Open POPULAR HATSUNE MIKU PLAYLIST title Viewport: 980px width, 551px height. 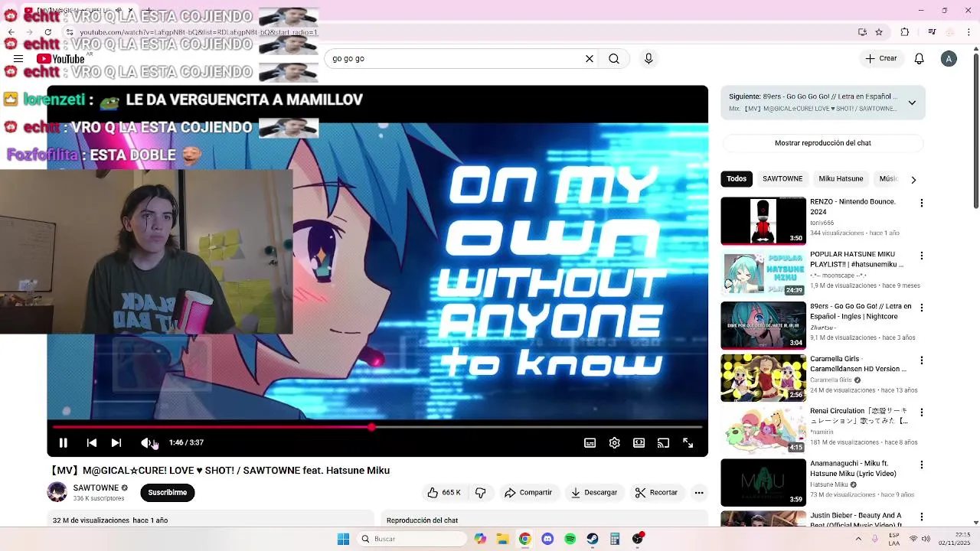[x=857, y=259]
